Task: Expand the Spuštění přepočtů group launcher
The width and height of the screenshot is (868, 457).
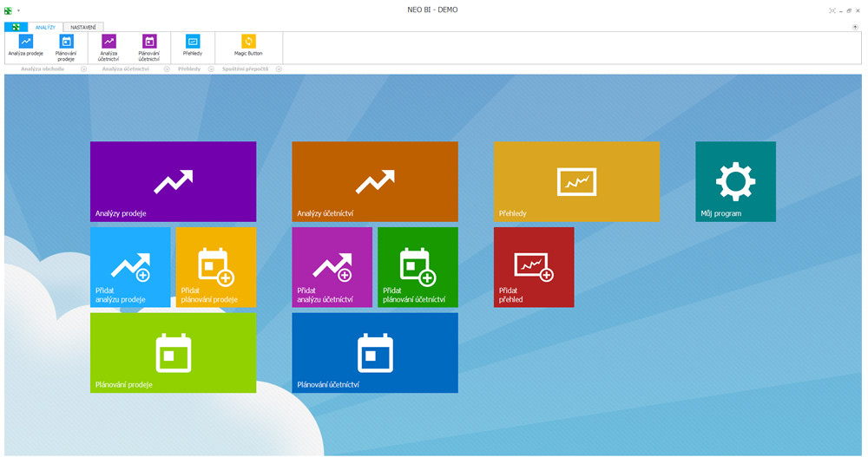Action: (x=279, y=69)
